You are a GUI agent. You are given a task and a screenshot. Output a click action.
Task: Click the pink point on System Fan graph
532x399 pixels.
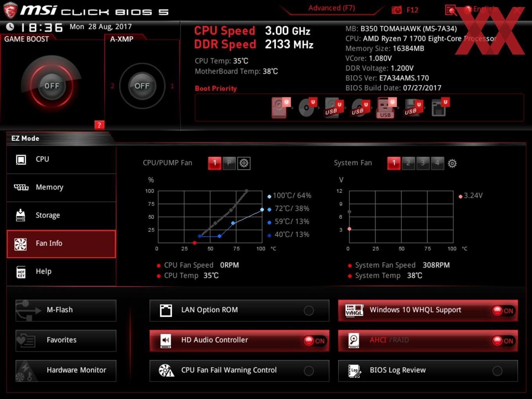coord(349,229)
